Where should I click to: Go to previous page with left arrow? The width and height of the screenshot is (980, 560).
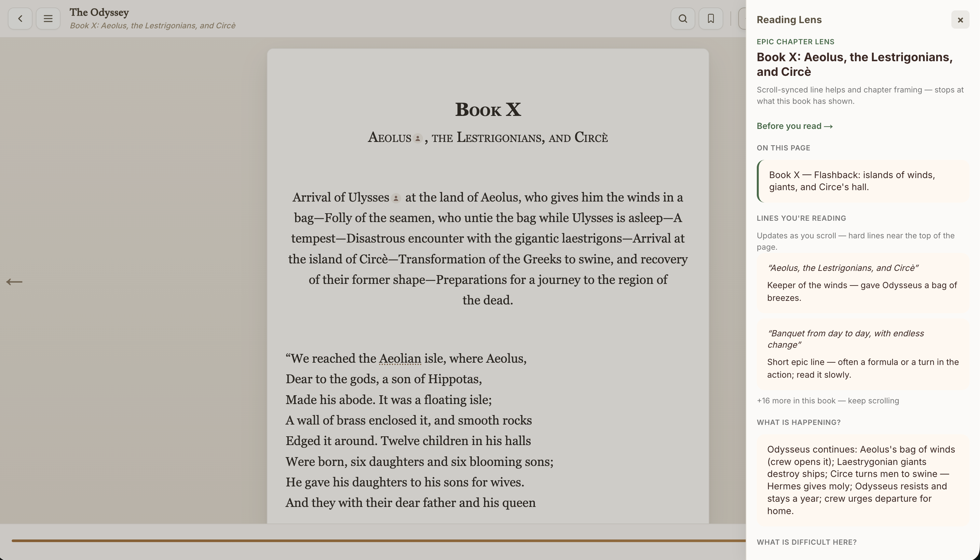[x=14, y=282]
